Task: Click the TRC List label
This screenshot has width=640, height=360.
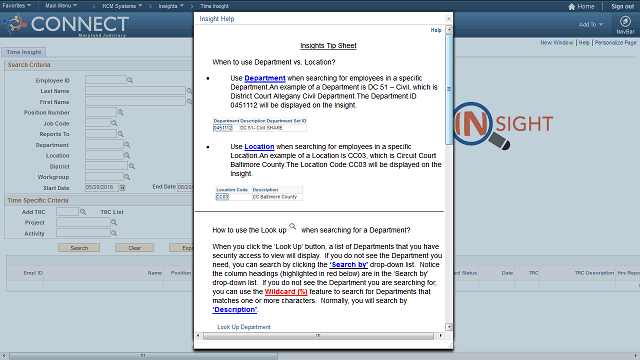Action: [x=112, y=212]
